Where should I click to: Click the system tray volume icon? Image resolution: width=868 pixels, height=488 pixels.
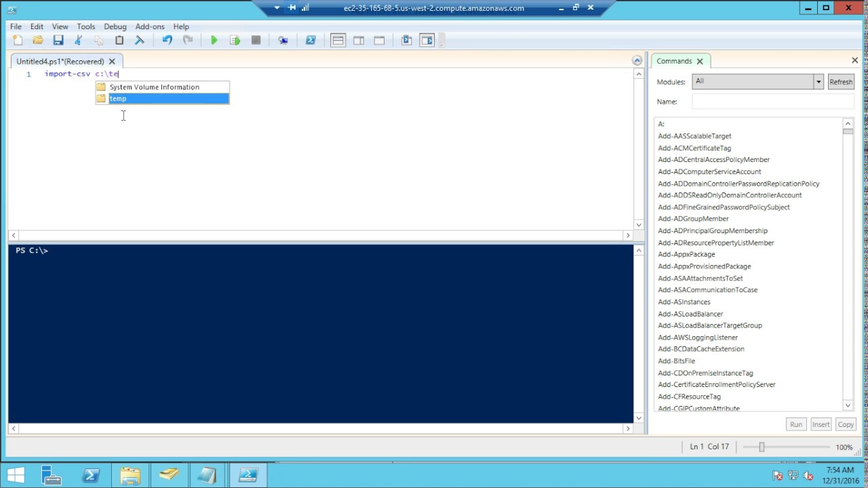(808, 475)
